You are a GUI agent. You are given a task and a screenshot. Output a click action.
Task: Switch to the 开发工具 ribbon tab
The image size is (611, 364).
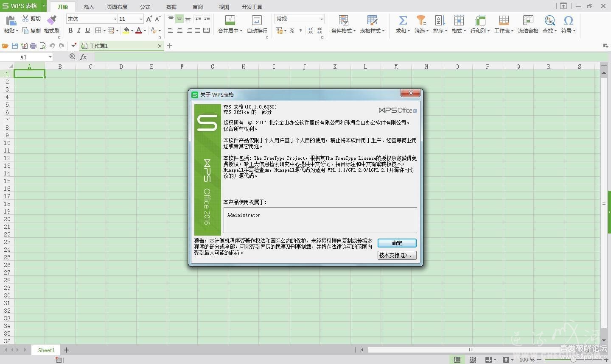point(252,7)
